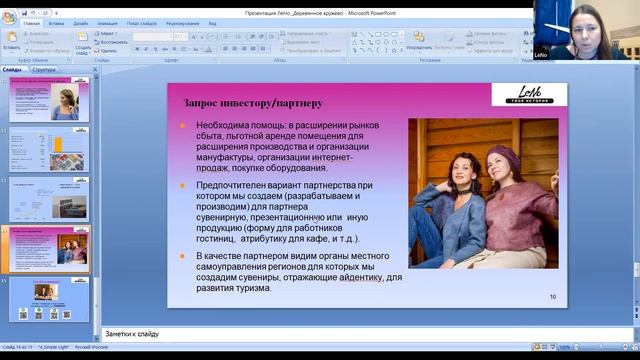Open the Макет layout dropdown
Viewport: 640px width, 360px height.
click(106, 34)
